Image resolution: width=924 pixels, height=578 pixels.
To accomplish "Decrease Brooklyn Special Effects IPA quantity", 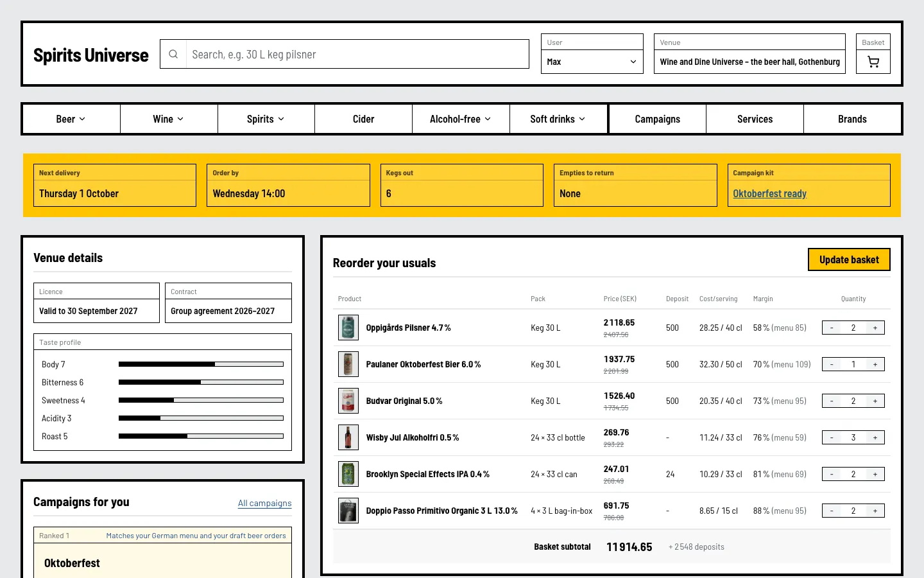I will [832, 474].
